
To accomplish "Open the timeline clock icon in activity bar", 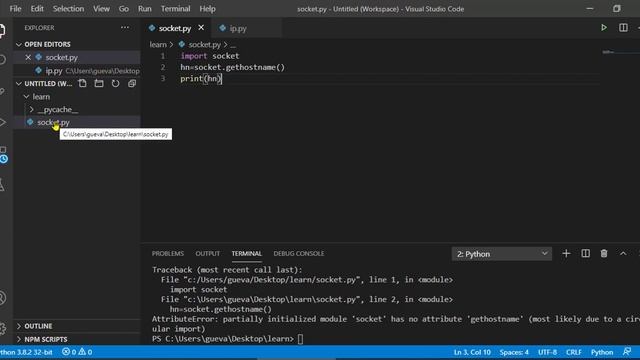I will [4, 159].
